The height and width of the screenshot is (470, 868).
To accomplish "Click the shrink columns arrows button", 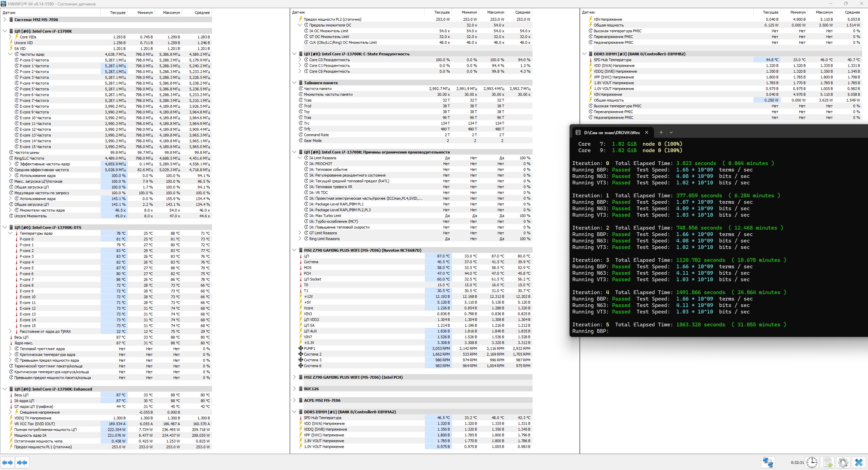I will (x=22, y=462).
